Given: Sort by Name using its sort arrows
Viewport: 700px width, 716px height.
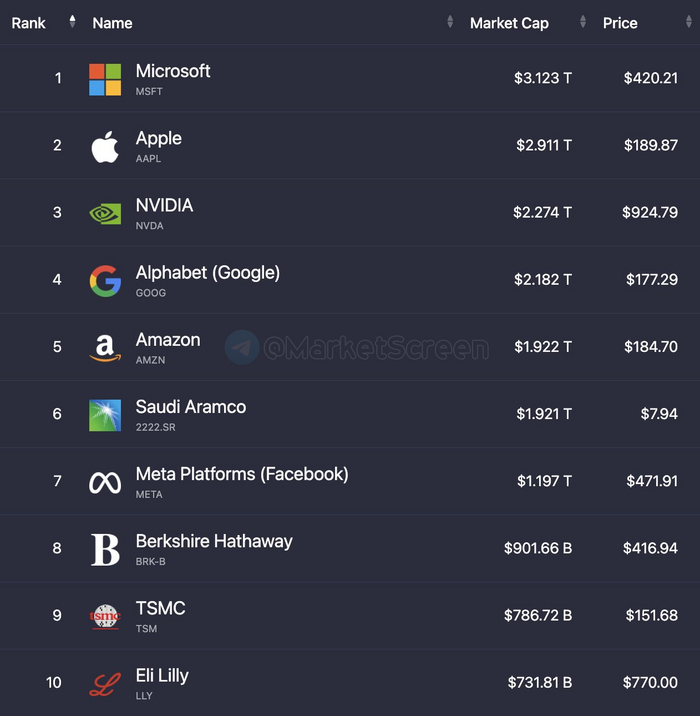Looking at the screenshot, I should click(450, 22).
